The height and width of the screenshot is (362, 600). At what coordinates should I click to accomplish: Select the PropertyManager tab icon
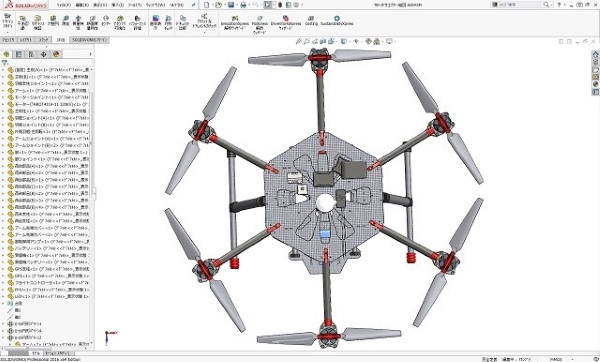18,54
